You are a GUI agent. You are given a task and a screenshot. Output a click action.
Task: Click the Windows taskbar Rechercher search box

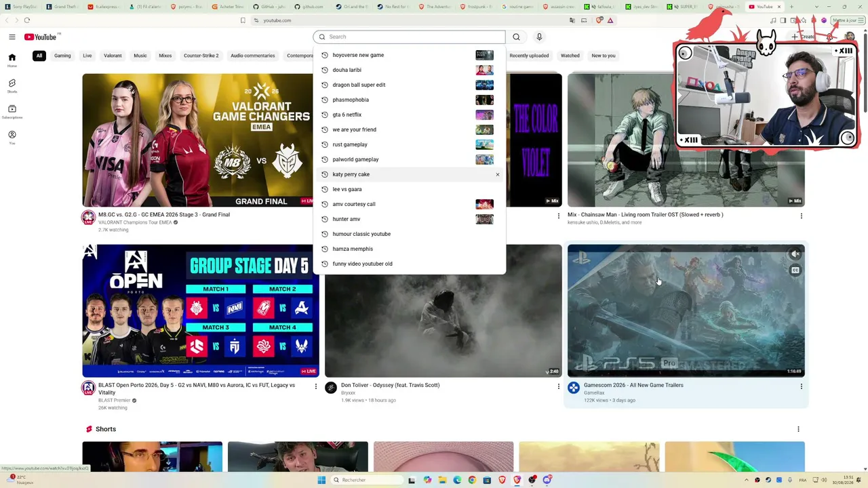coord(366,480)
